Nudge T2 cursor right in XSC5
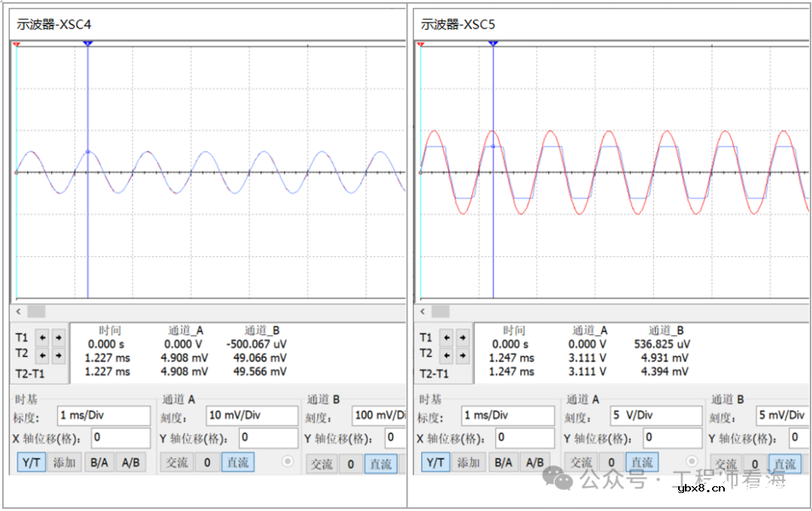The image size is (812, 511). [x=462, y=354]
